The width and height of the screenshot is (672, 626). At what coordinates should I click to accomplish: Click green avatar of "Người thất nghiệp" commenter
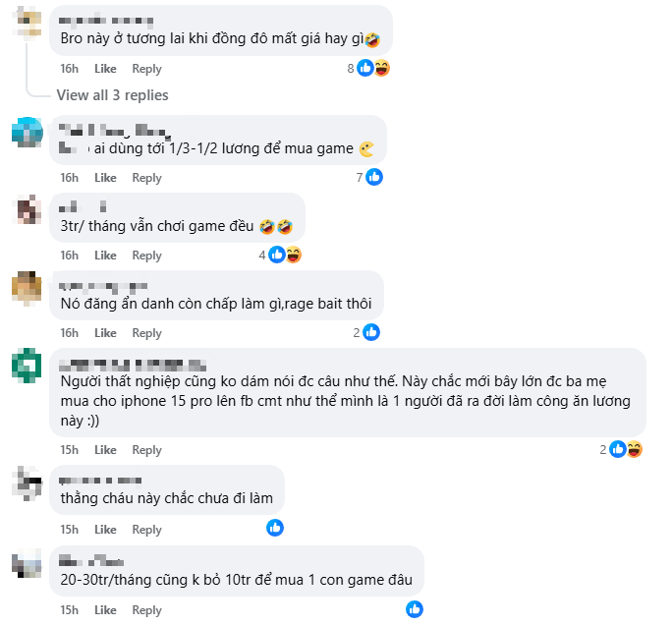coord(27,366)
